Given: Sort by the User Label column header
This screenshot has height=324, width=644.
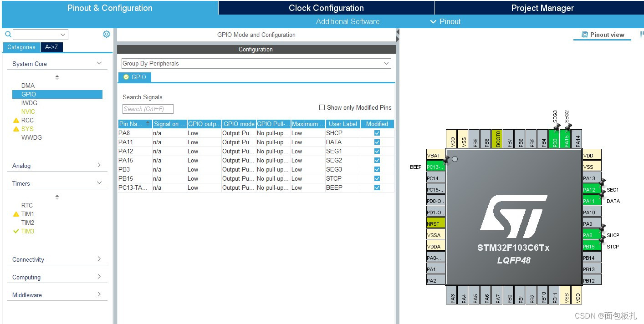Looking at the screenshot, I should [x=343, y=124].
